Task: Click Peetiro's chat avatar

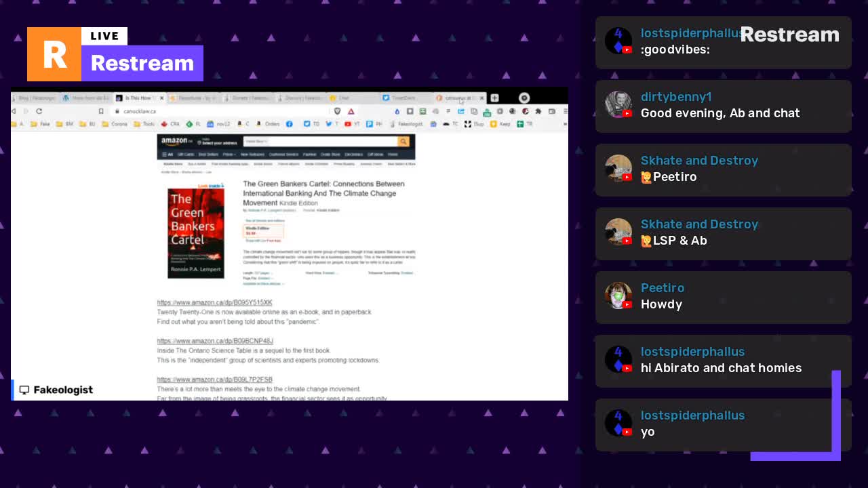Action: coord(618,296)
